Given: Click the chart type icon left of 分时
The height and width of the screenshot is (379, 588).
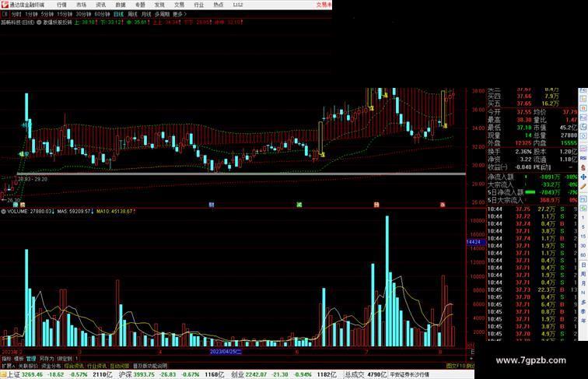Looking at the screenshot, I should tap(5, 14).
